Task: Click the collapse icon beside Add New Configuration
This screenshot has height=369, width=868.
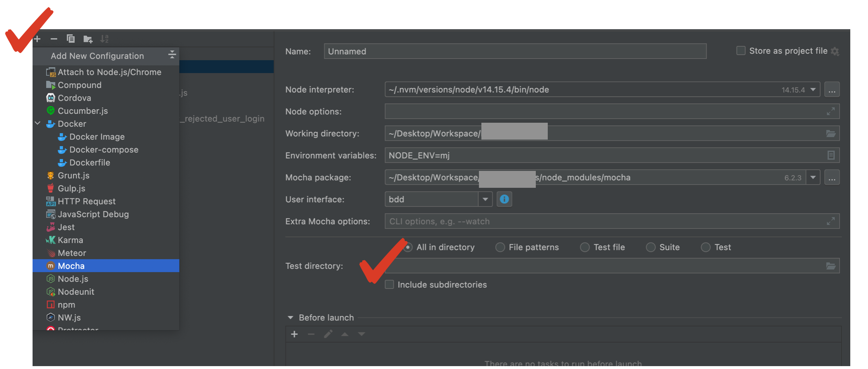Action: (172, 55)
